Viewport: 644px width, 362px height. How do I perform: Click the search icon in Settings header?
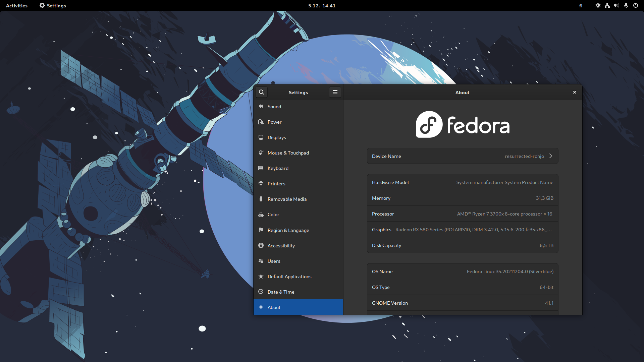pos(262,92)
